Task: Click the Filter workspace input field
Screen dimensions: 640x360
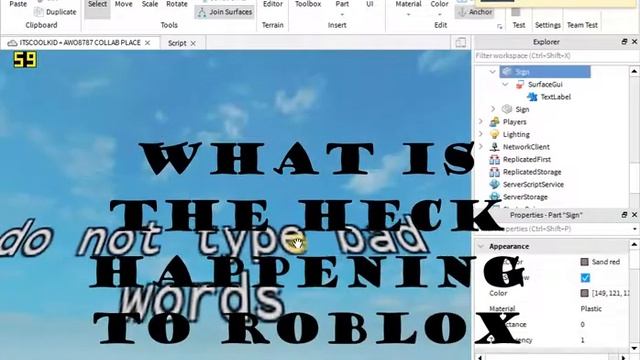Action: pos(556,56)
